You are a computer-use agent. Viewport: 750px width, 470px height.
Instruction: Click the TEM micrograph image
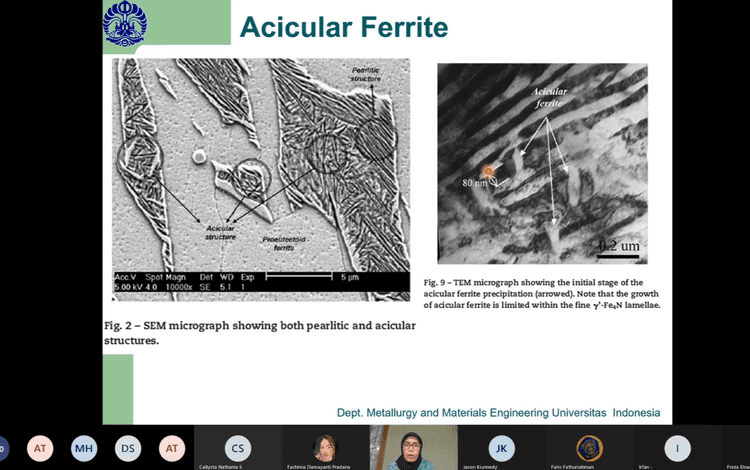tap(542, 164)
